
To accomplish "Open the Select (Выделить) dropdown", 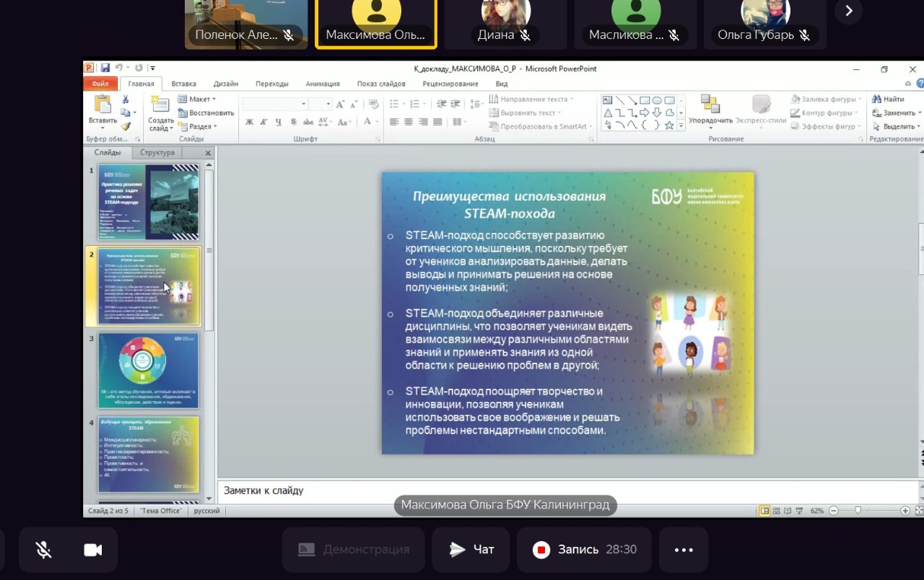I will coord(895,126).
